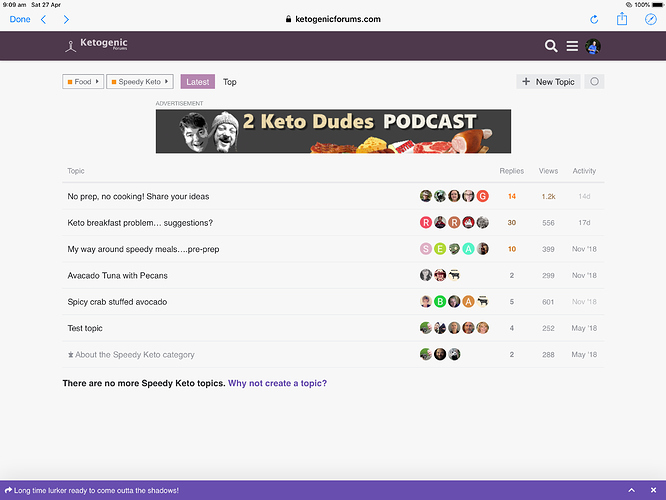This screenshot has width=666, height=500.
Task: Click the 14d activity for No prep topic
Action: (584, 196)
